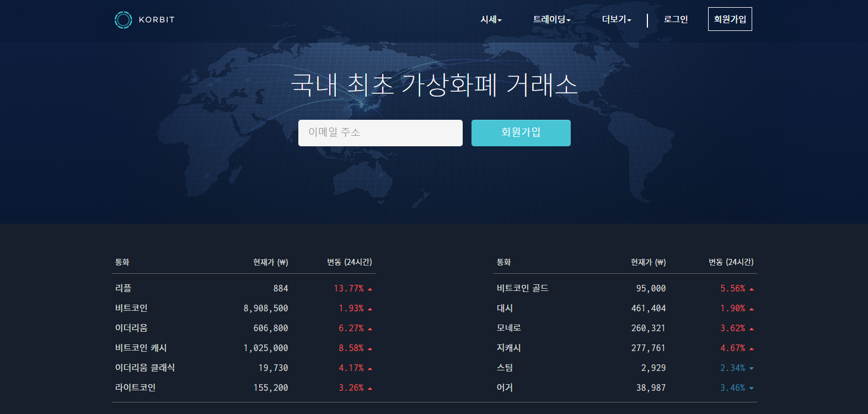Click the right table 통화 header
The height and width of the screenshot is (414, 868).
coord(504,262)
